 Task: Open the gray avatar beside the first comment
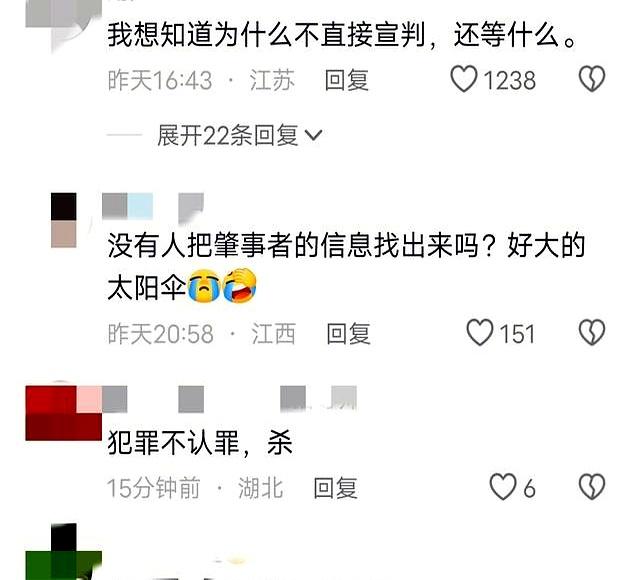point(64,22)
